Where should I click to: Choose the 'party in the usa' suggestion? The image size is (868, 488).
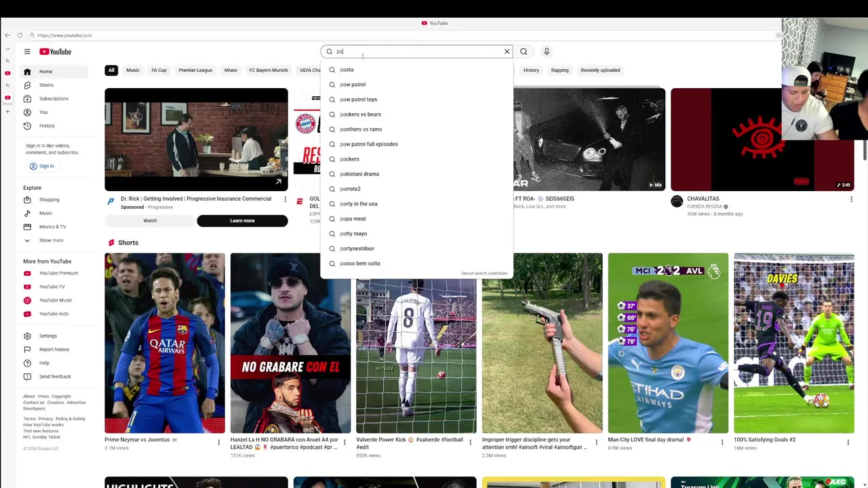(x=416, y=203)
